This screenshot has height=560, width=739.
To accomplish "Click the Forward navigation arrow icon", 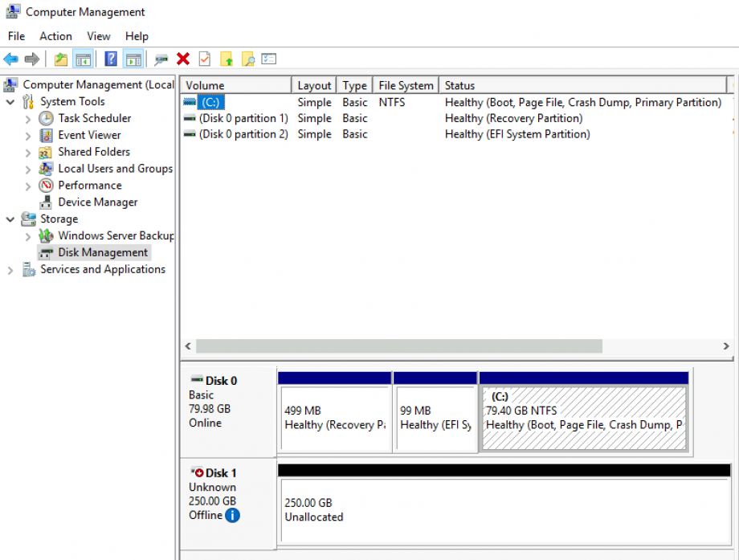I will click(x=31, y=58).
